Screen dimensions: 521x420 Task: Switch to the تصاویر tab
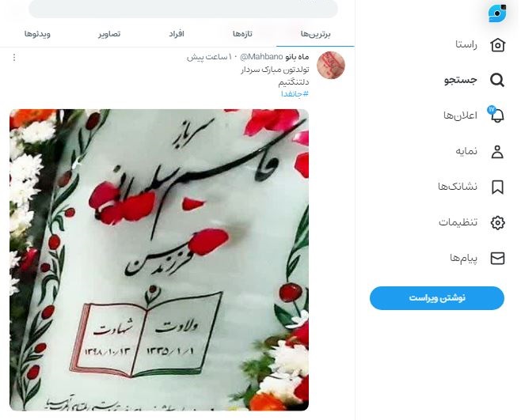pos(109,34)
